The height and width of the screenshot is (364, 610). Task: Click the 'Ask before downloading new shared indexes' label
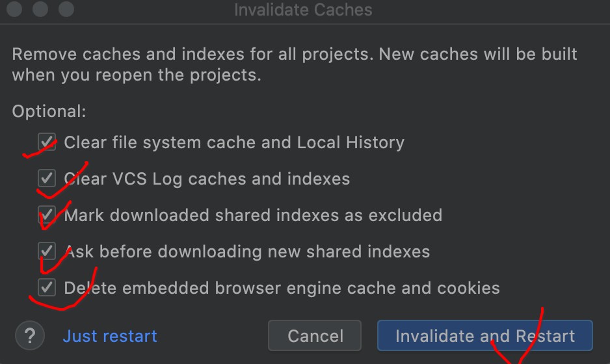247,252
